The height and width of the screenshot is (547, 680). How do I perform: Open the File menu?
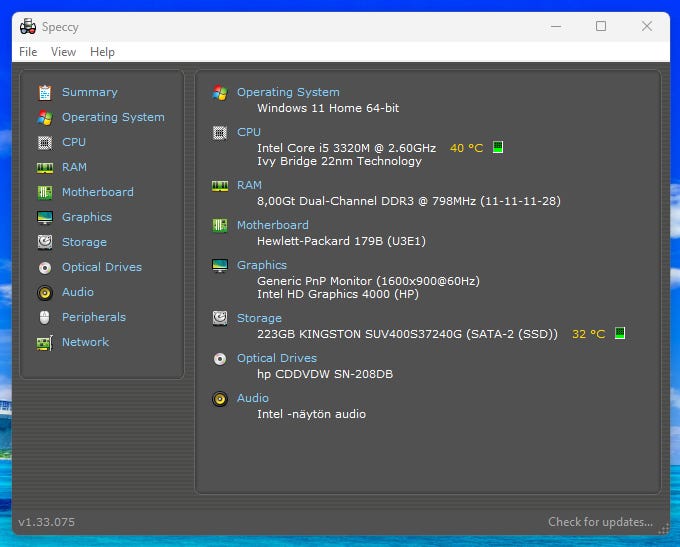click(x=28, y=52)
